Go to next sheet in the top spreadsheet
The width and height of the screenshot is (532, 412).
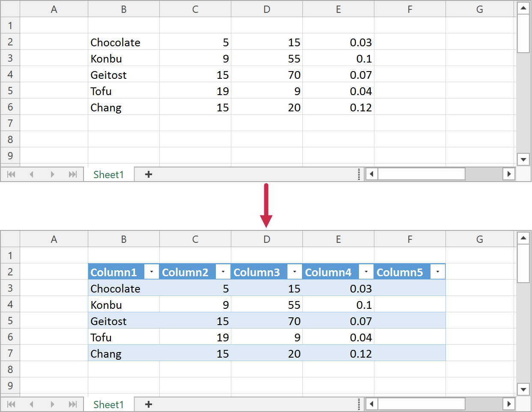(x=52, y=174)
